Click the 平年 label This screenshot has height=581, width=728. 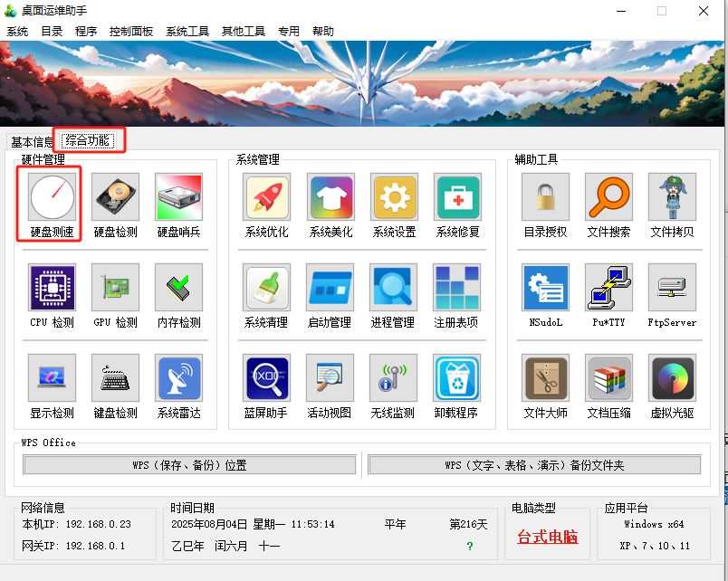[395, 524]
